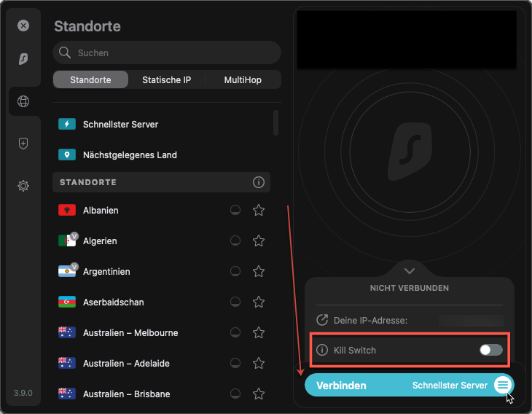The width and height of the screenshot is (532, 414).
Task: Click Schnellster Server text on connect bar
Action: tap(450, 385)
